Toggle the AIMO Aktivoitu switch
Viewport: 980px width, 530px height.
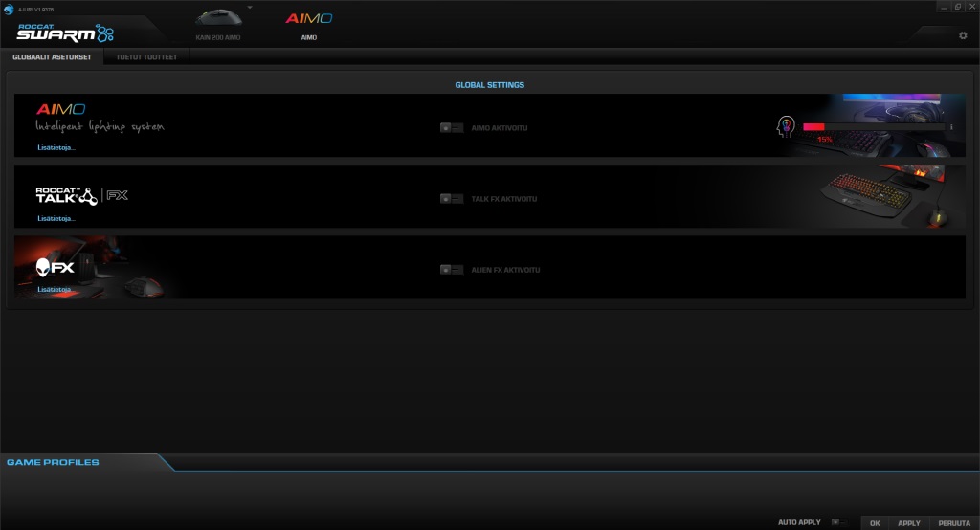click(x=452, y=127)
